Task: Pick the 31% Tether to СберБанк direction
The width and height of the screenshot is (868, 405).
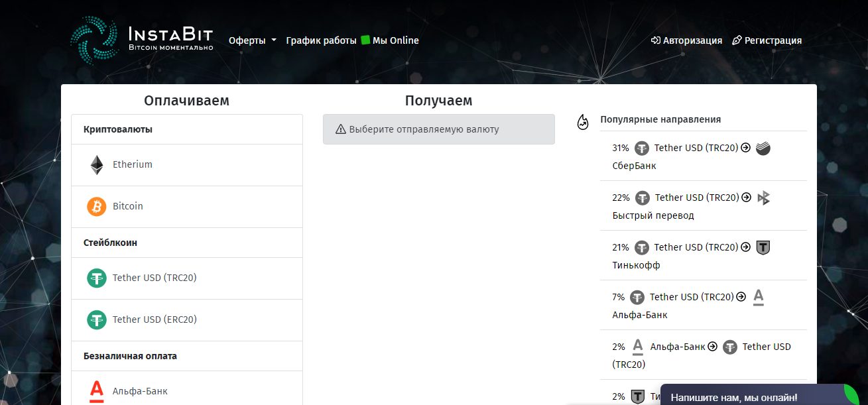Action: pos(704,156)
